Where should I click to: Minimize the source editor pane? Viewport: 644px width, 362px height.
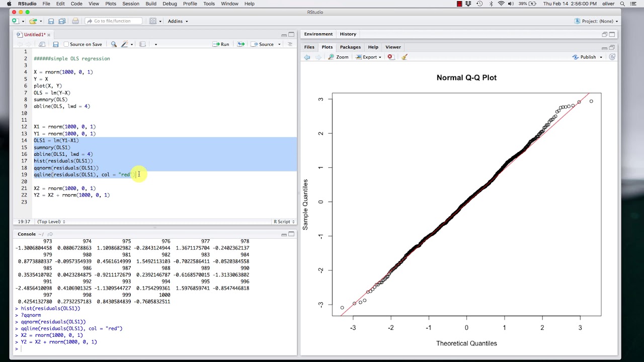click(284, 35)
